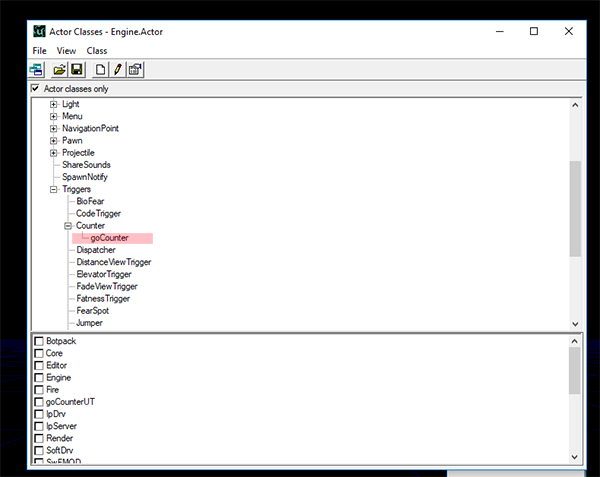
Task: Click the dock/undock browser toolbar icon
Action: [x=36, y=70]
